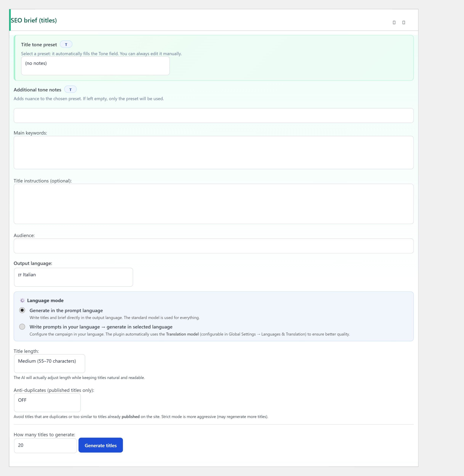Select Generate in the prompt language option

pos(22,310)
